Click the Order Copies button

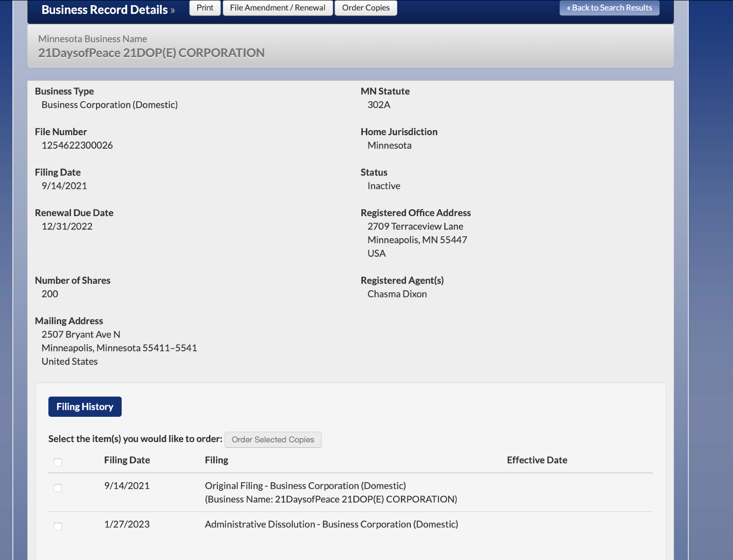pos(365,8)
